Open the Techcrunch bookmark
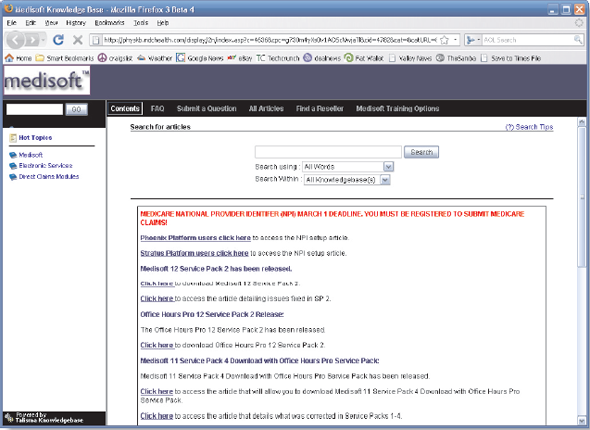The width and height of the screenshot is (590, 430). [x=278, y=58]
